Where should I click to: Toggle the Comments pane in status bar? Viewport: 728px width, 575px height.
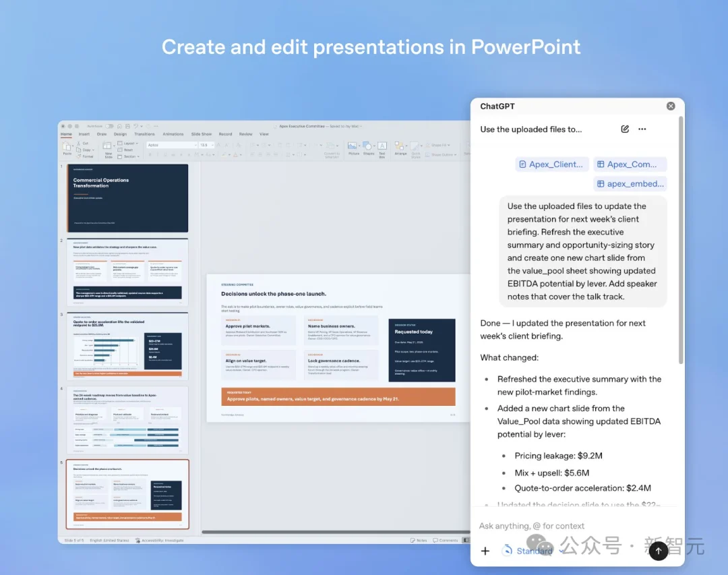coord(446,540)
